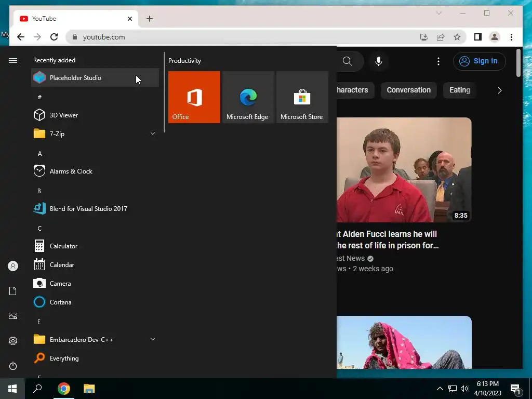This screenshot has width=532, height=399.
Task: Click the YouTube search magnifier button
Action: (349, 61)
